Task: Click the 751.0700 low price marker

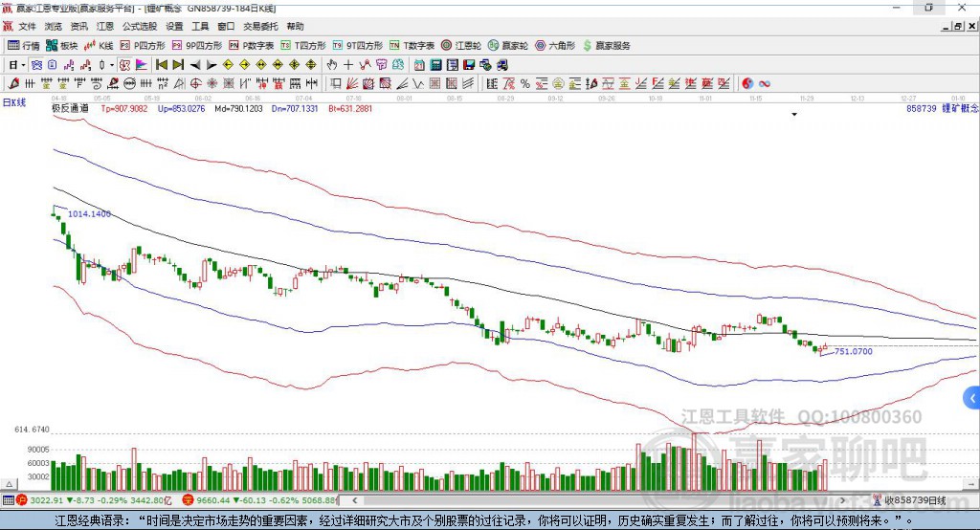Action: pyautogui.click(x=853, y=351)
